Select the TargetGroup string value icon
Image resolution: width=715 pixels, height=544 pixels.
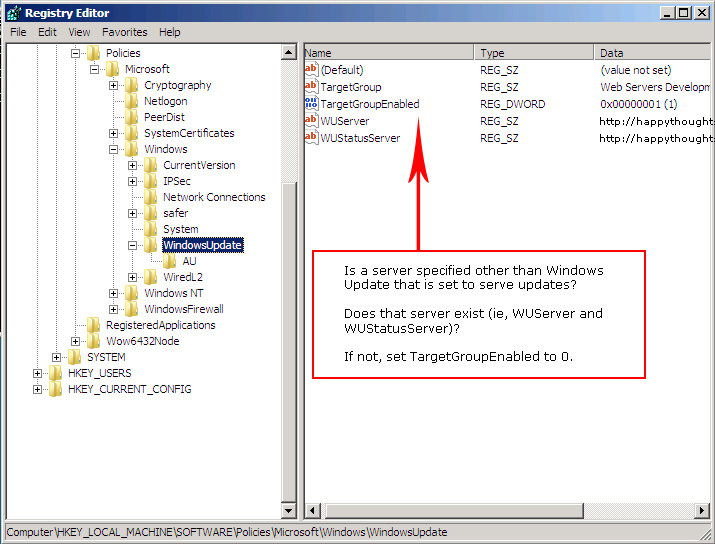311,87
